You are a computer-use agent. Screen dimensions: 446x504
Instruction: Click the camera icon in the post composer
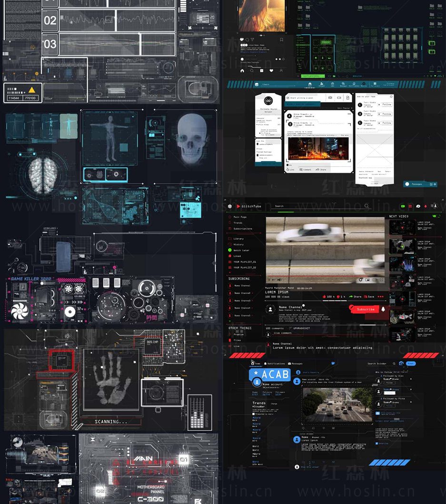[x=330, y=97]
